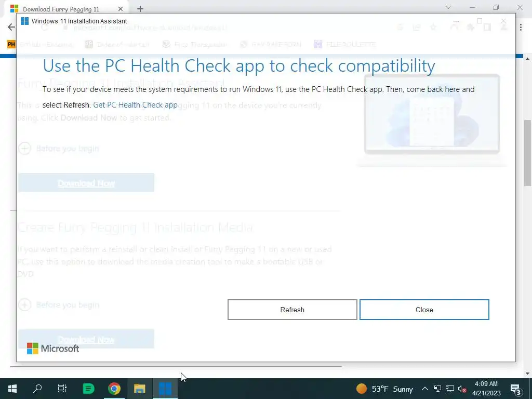Click the network connection tray icon
This screenshot has height=399, width=532.
450,389
